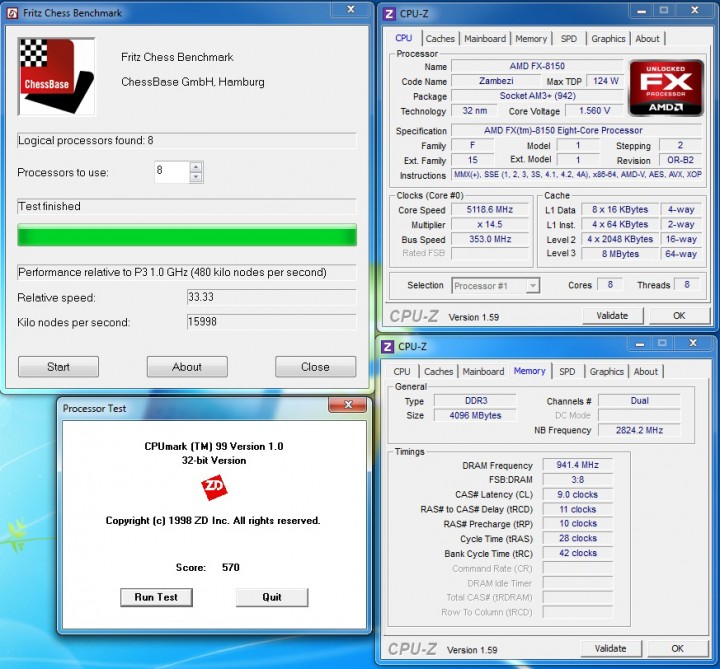
Task: Open SPD tab in upper CPU-Z window
Action: (568, 39)
